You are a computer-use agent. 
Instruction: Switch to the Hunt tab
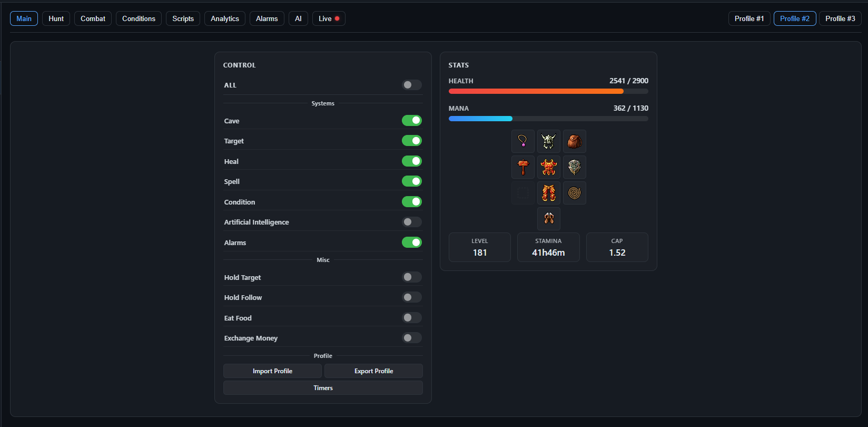coord(56,18)
